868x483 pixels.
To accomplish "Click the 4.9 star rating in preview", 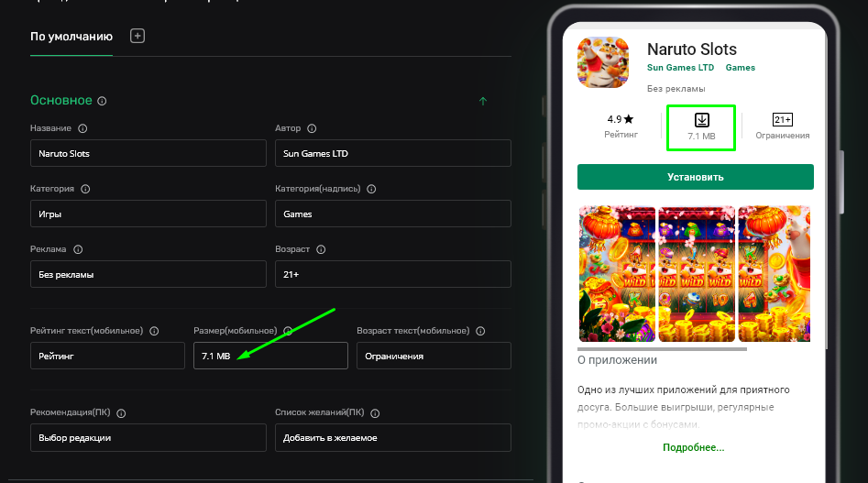I will (621, 119).
